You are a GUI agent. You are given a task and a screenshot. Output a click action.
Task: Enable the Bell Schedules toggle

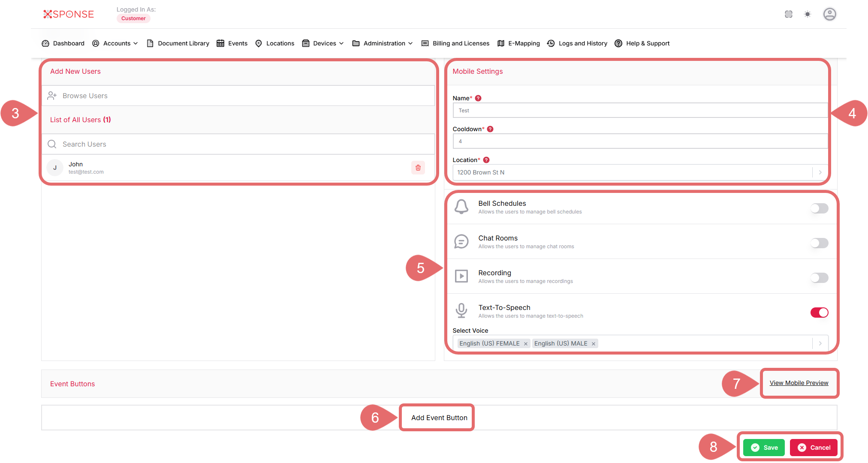pyautogui.click(x=819, y=208)
